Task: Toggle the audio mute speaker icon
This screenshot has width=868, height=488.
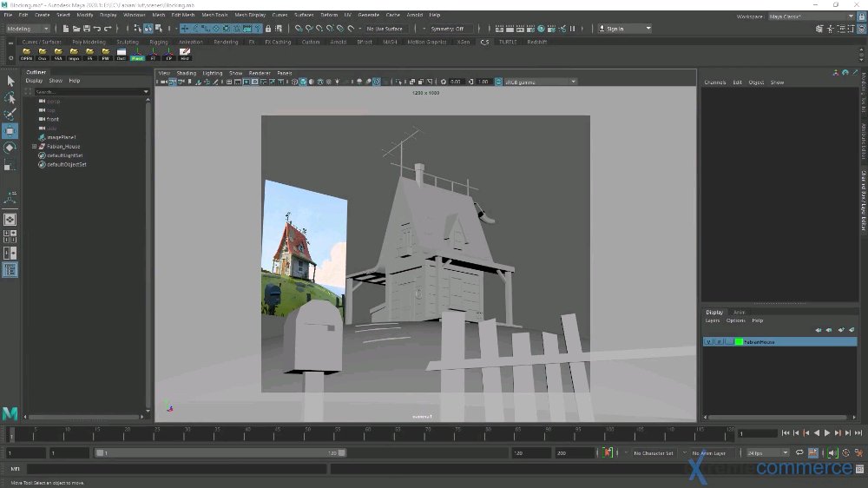Action: tap(832, 452)
